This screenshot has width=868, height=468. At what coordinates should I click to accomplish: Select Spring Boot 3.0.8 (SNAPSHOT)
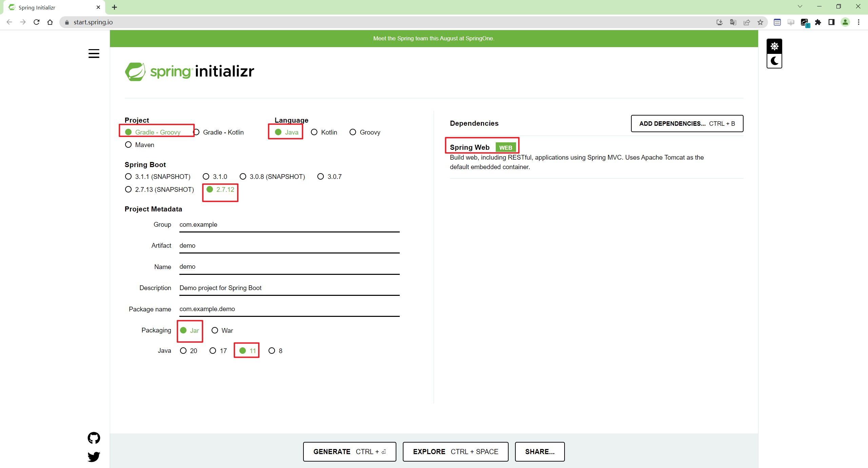tap(273, 177)
